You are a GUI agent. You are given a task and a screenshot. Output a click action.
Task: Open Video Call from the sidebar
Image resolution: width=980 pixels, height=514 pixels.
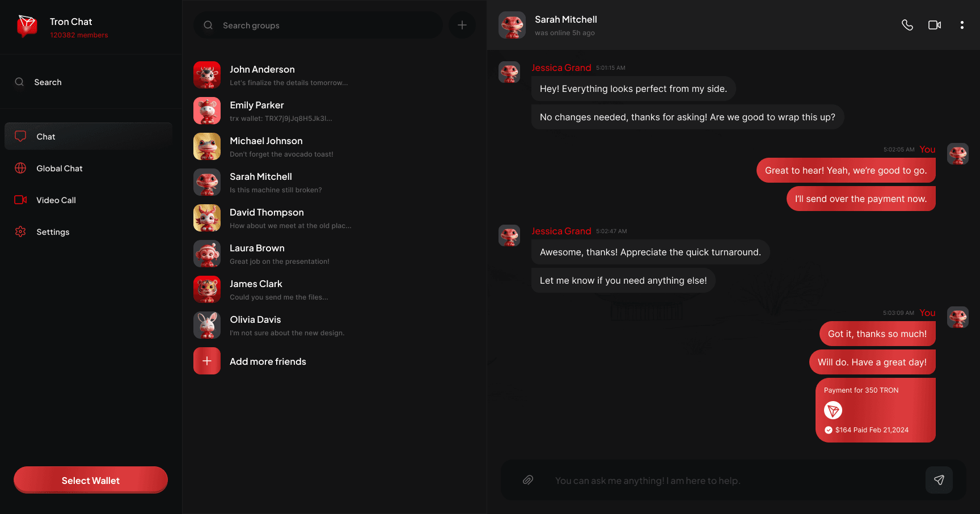pyautogui.click(x=88, y=200)
